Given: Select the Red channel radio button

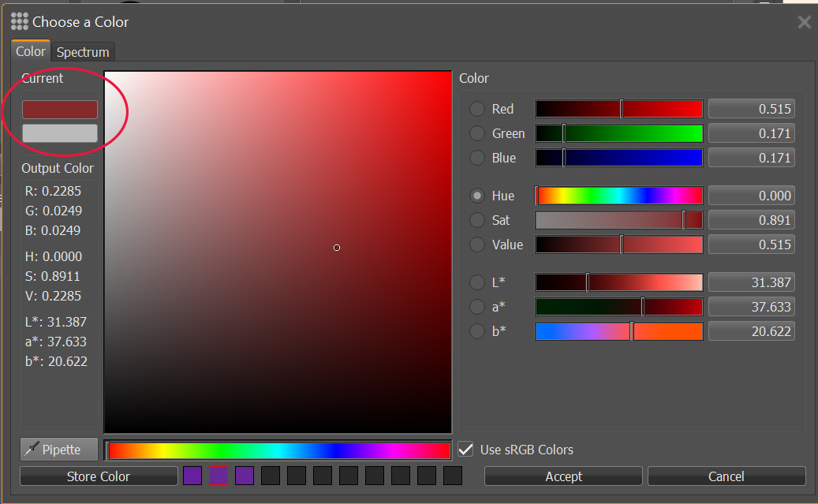Looking at the screenshot, I should (477, 108).
